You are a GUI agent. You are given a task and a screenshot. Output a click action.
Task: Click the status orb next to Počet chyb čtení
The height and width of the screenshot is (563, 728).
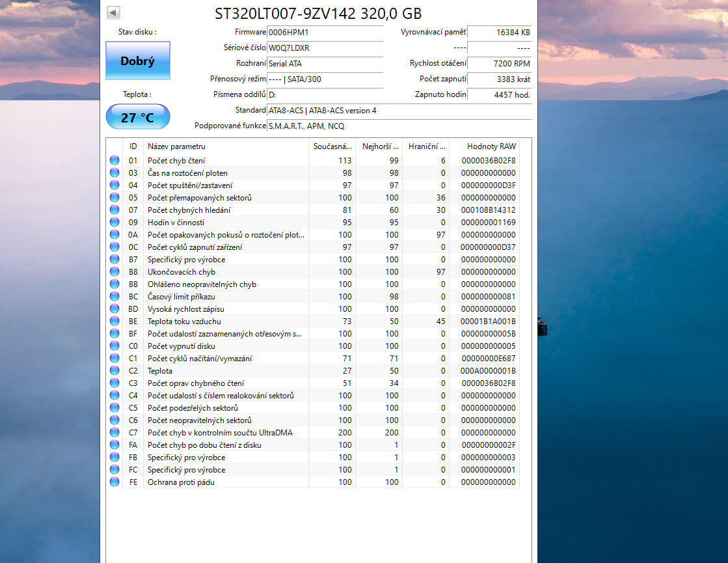(114, 161)
